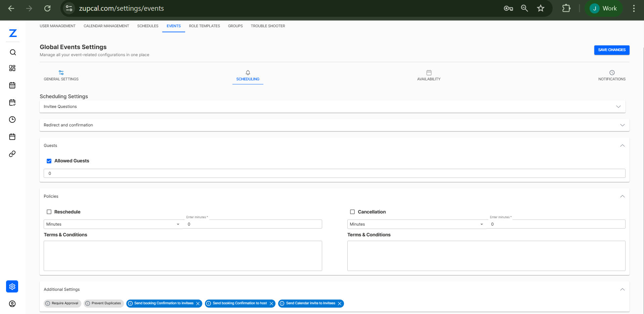
Task: Switch to the Role Templates tab
Action: point(204,26)
